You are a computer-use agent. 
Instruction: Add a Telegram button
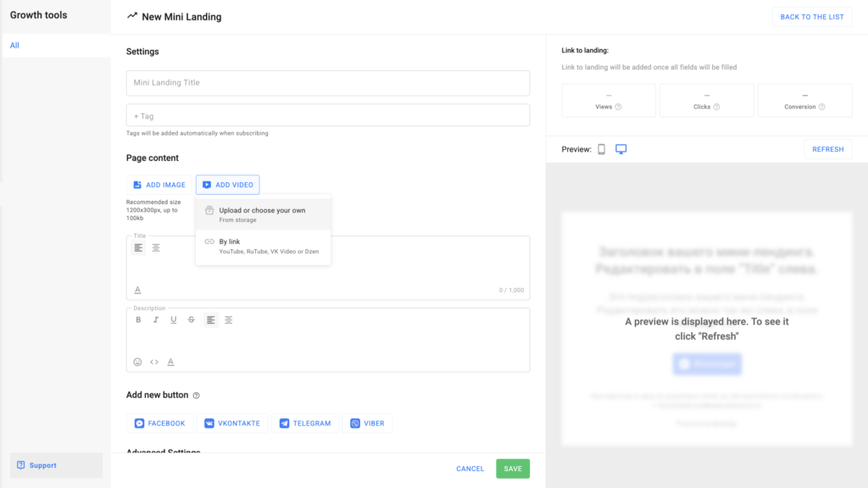pyautogui.click(x=305, y=423)
